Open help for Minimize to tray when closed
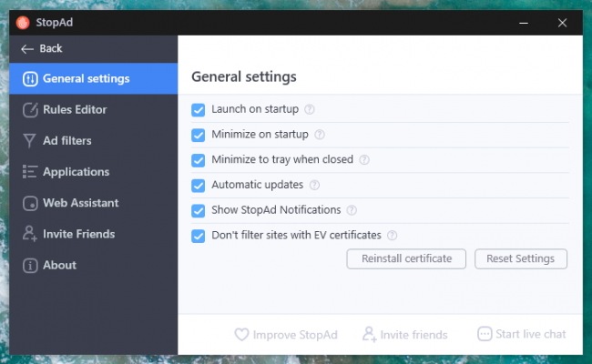592x364 pixels. pyautogui.click(x=364, y=160)
